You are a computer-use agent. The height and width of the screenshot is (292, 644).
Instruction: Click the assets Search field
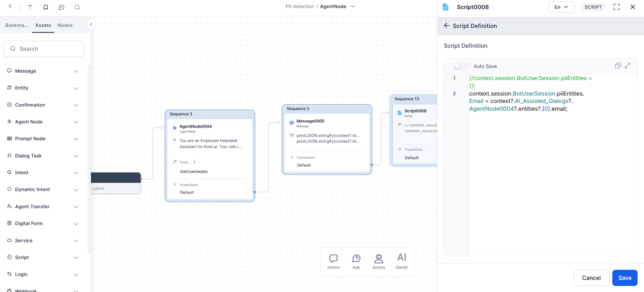click(44, 49)
